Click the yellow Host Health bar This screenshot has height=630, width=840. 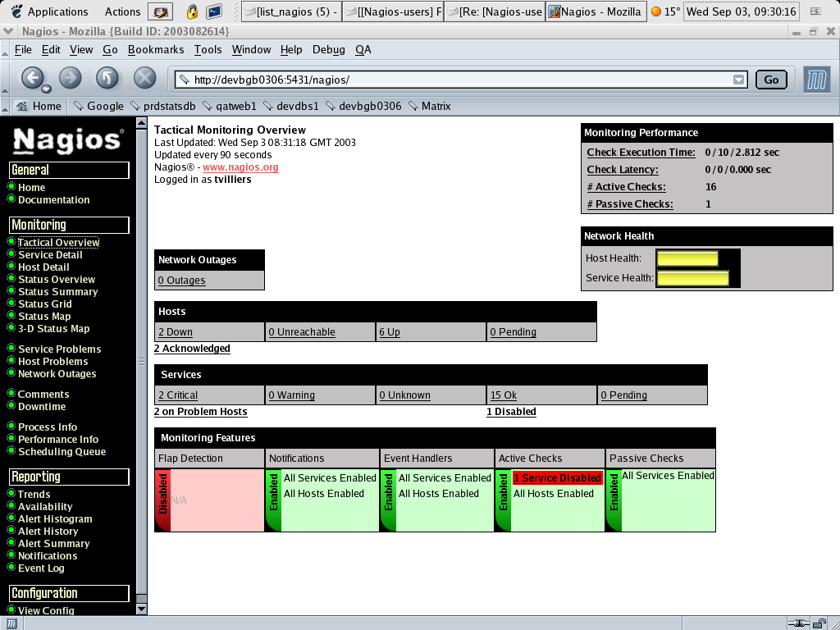[x=687, y=258]
